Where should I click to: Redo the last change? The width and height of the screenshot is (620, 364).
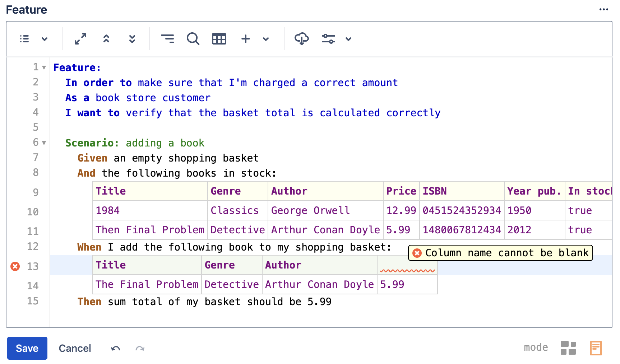pos(140,348)
